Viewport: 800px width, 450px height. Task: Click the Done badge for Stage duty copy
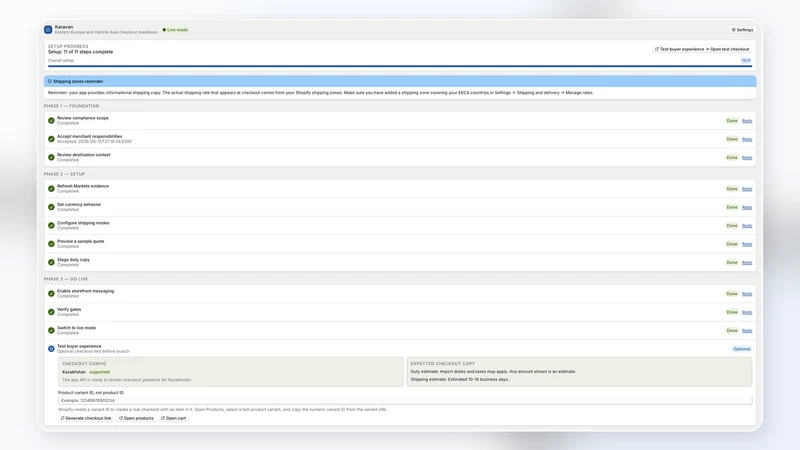pos(732,262)
